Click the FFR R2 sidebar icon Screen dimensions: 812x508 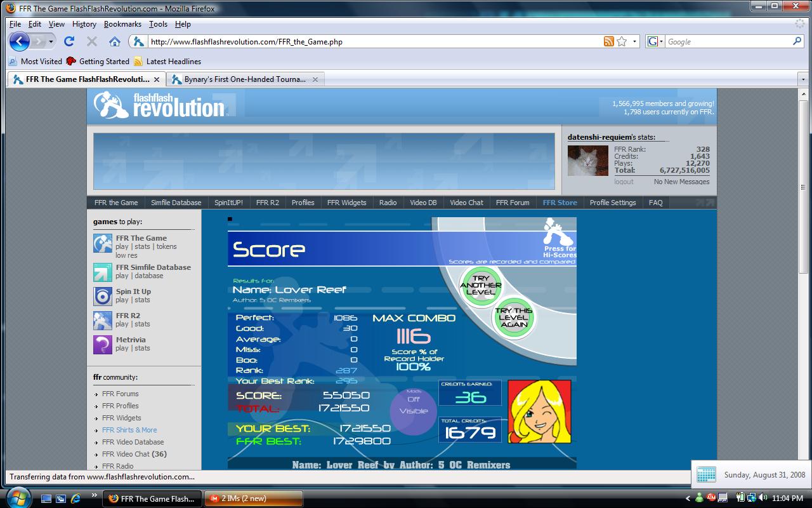pyautogui.click(x=103, y=321)
